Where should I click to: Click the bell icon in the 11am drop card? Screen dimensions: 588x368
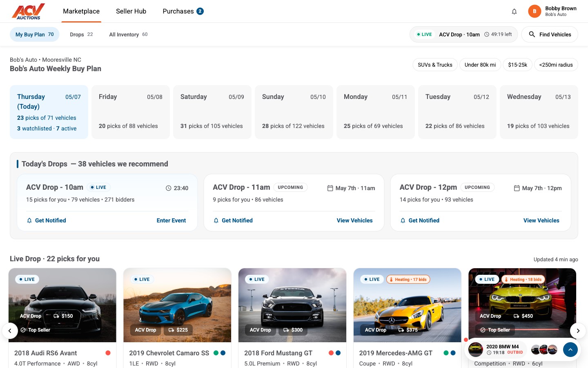click(x=216, y=220)
